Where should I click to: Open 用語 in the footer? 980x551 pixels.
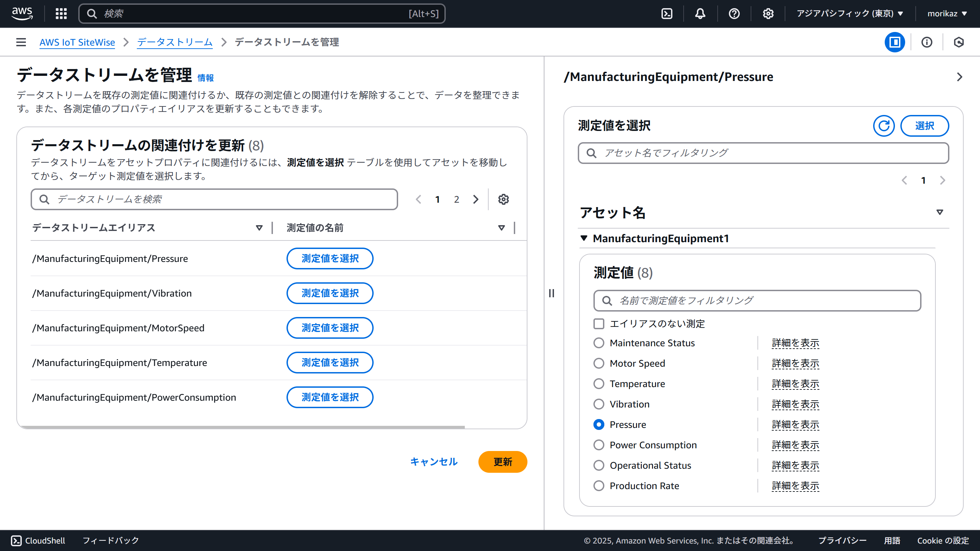892,540
